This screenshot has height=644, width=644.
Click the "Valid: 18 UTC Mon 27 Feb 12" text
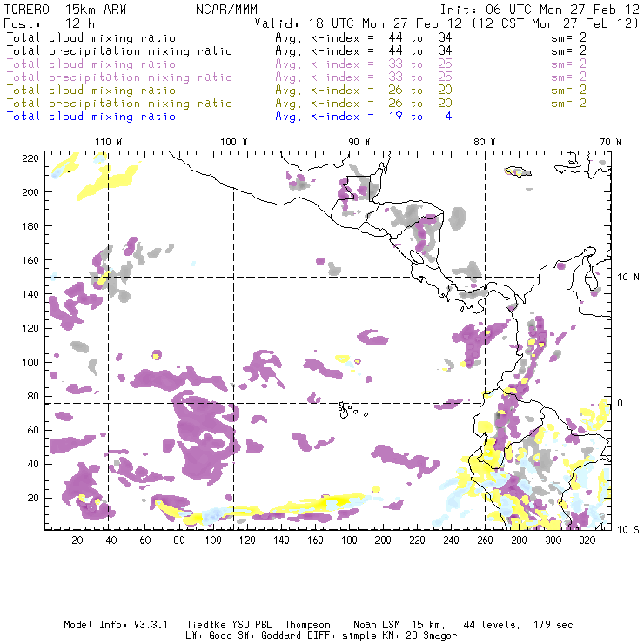click(x=359, y=23)
